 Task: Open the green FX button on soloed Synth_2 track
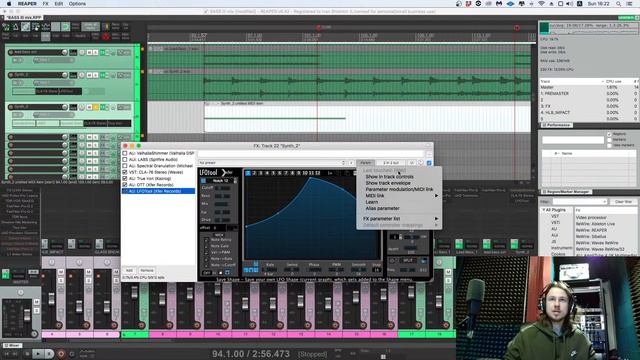coord(102,107)
